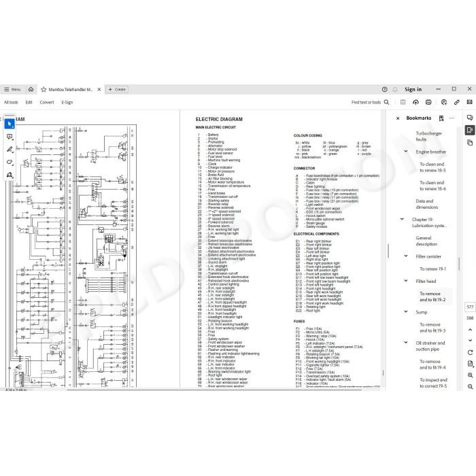Click the share with others icon

click(444, 102)
